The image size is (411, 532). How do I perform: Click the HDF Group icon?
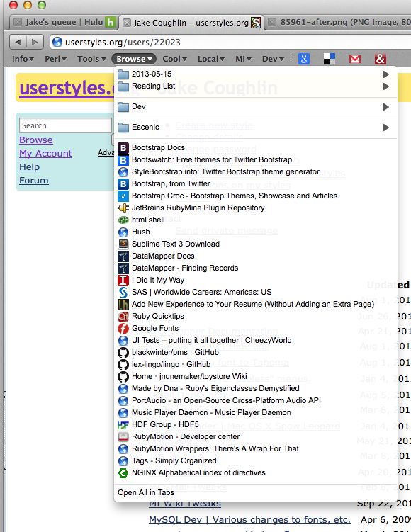point(123,425)
